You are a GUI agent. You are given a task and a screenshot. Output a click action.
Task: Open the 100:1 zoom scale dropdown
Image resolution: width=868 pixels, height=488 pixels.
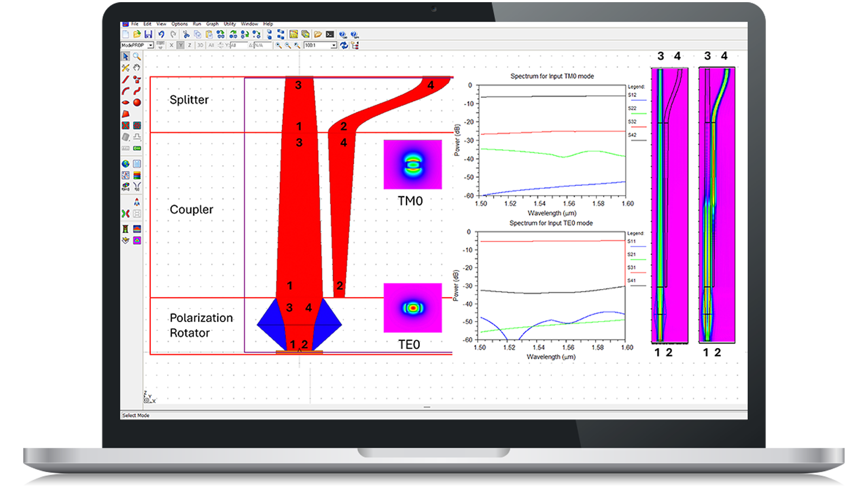(333, 45)
